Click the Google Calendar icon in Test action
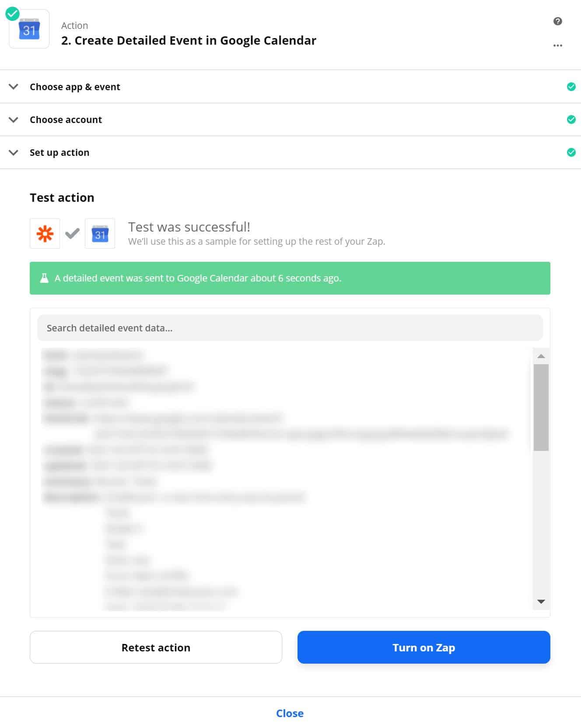The width and height of the screenshot is (581, 728). (x=100, y=234)
